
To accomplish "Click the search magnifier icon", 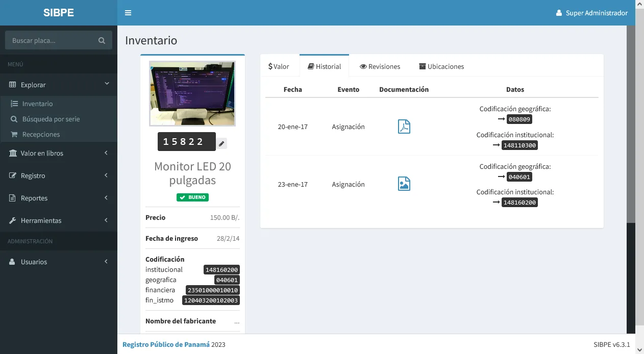I will (x=102, y=40).
